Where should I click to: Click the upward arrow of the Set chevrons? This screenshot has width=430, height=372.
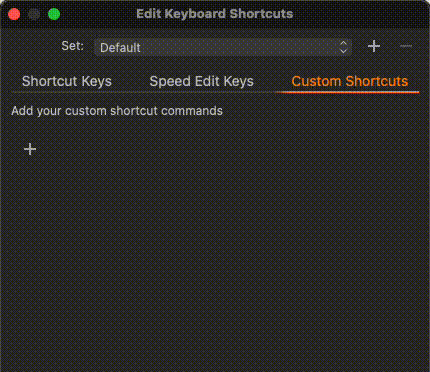pyautogui.click(x=343, y=43)
